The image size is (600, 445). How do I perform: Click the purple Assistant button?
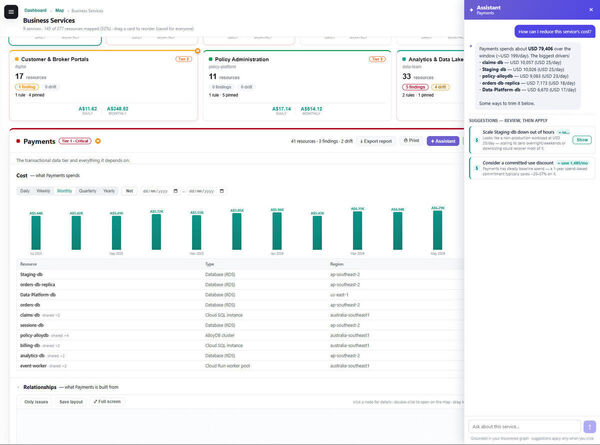(x=443, y=141)
